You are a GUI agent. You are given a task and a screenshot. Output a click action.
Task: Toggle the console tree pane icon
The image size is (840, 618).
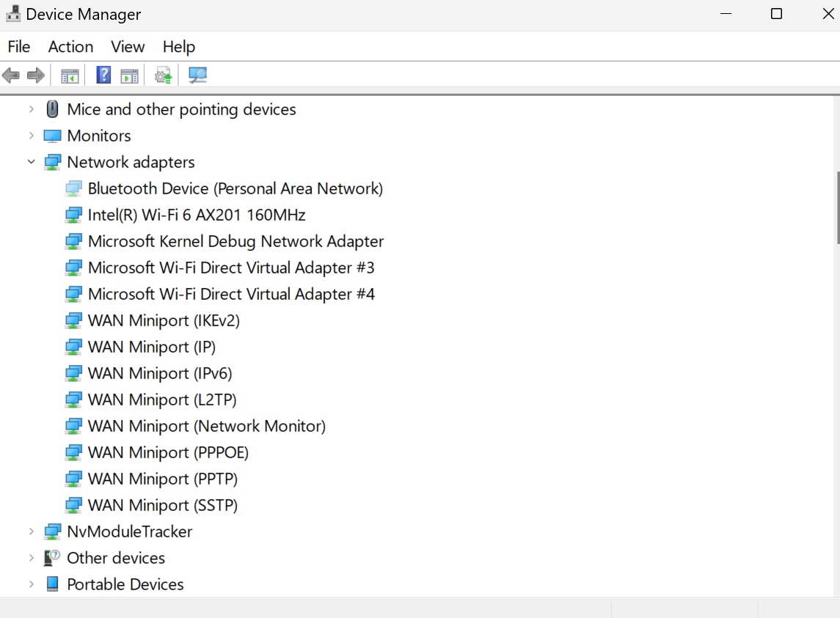coord(70,76)
